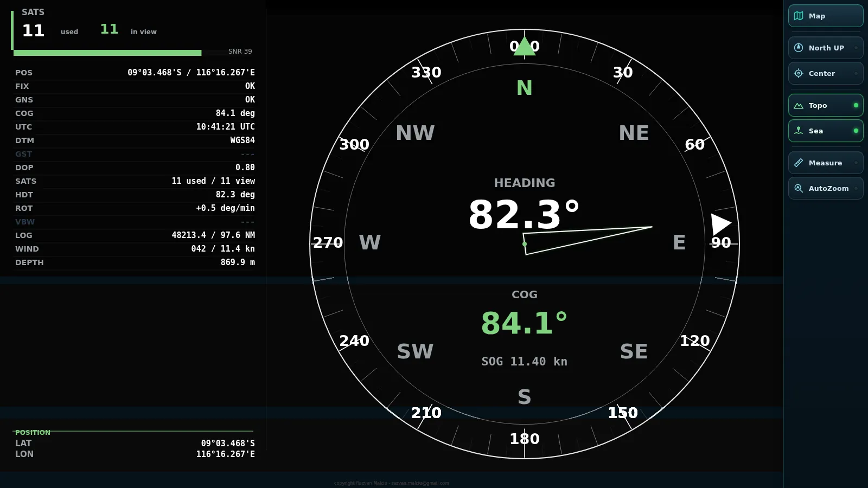Click the AutoZoom magnifier icon
Viewport: 868px width, 488px height.
click(x=799, y=188)
